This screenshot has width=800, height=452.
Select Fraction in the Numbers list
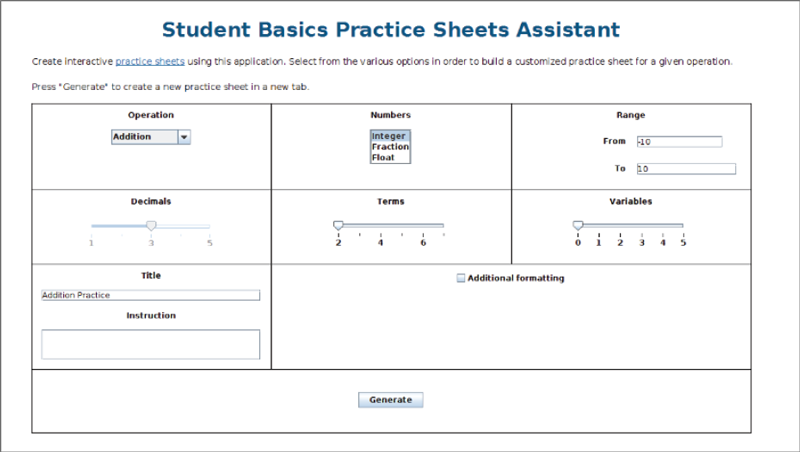tap(389, 147)
